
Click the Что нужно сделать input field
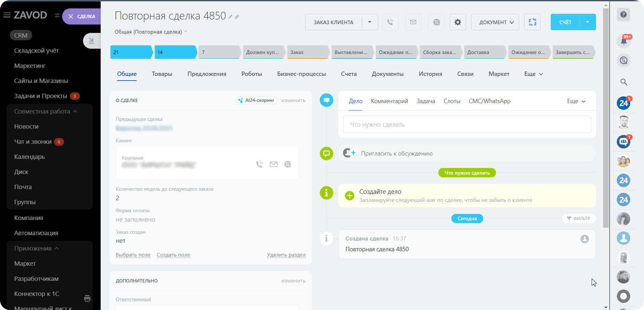tap(466, 124)
